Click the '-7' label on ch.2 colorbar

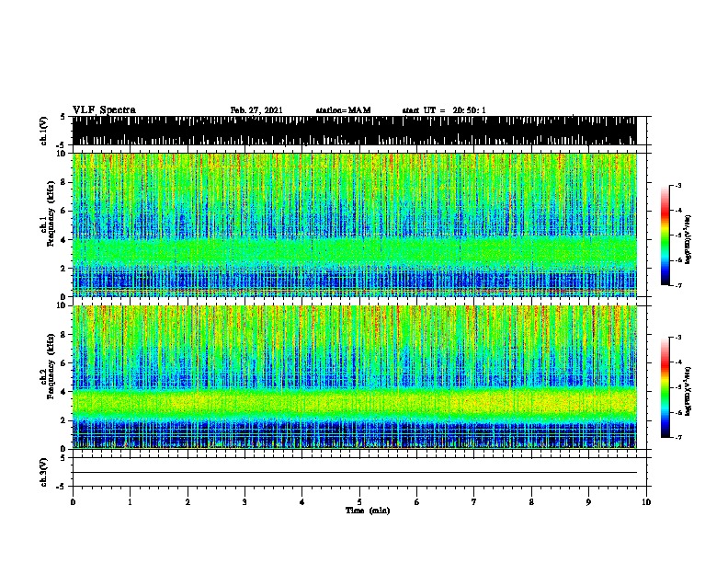(x=677, y=437)
